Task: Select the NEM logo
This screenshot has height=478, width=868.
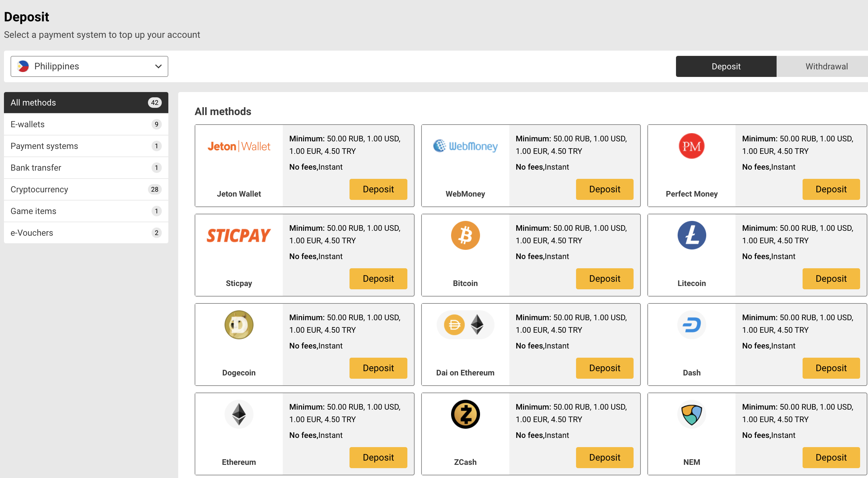Action: pyautogui.click(x=691, y=414)
